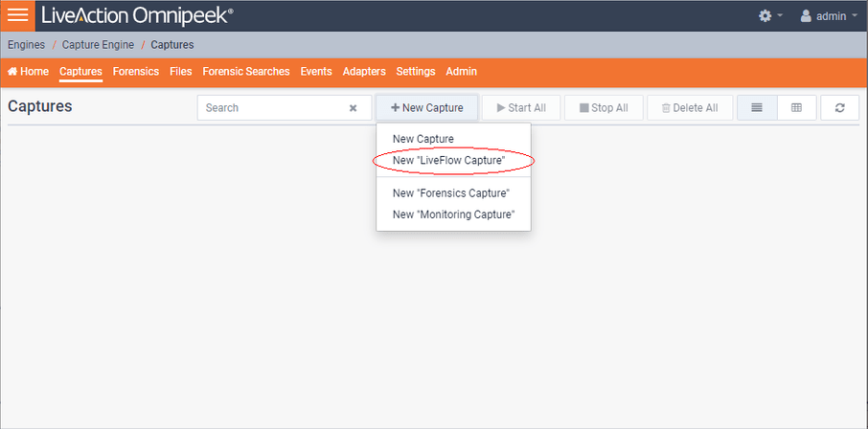Click the Start All button
This screenshot has width=868, height=429.
521,108
